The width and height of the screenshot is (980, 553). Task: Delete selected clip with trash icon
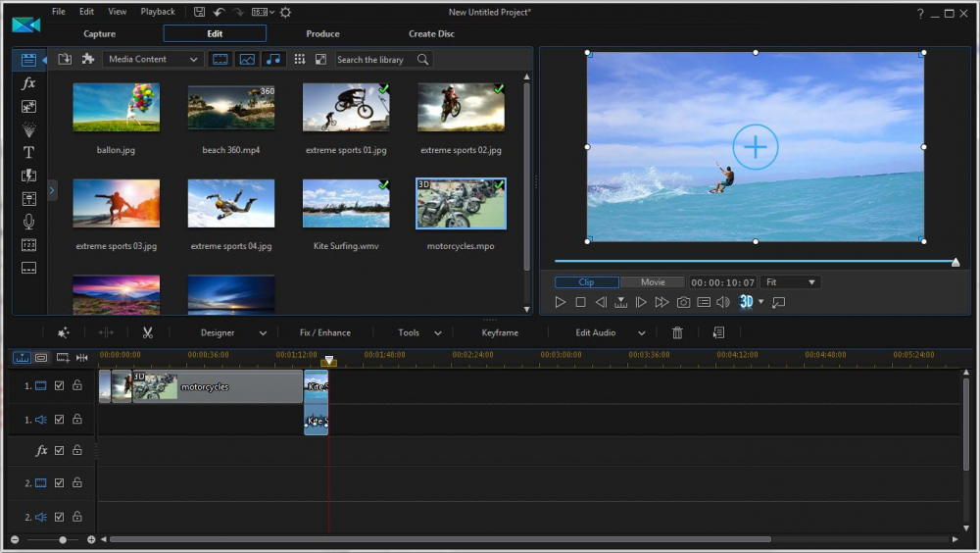(x=677, y=333)
